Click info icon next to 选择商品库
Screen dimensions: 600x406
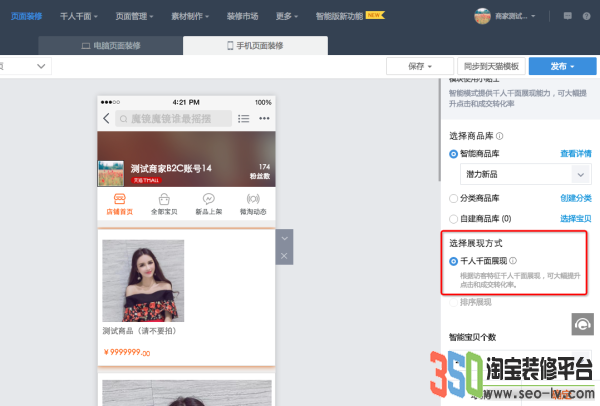pyautogui.click(x=499, y=136)
